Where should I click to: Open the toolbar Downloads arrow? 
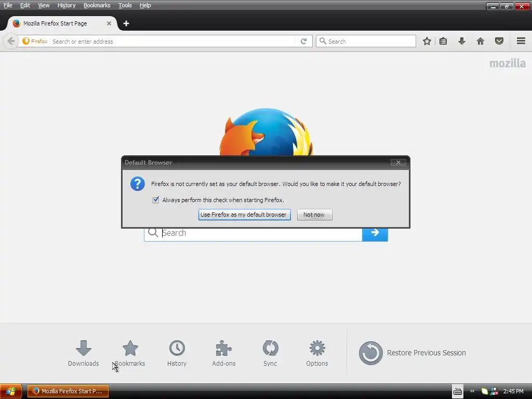pos(462,42)
